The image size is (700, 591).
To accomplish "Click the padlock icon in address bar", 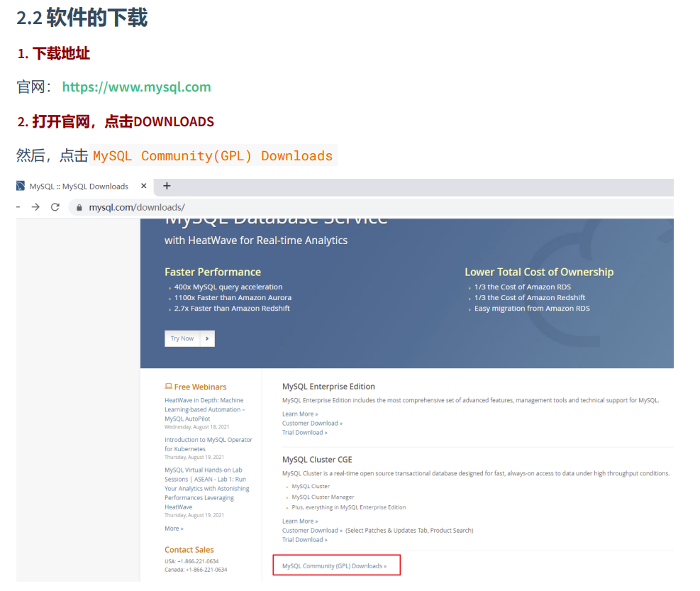I will [x=79, y=207].
